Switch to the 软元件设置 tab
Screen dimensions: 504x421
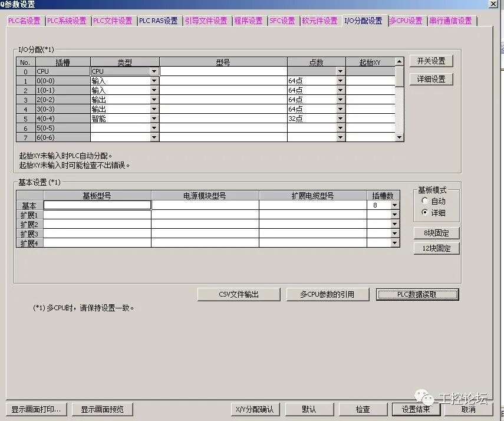[320, 21]
